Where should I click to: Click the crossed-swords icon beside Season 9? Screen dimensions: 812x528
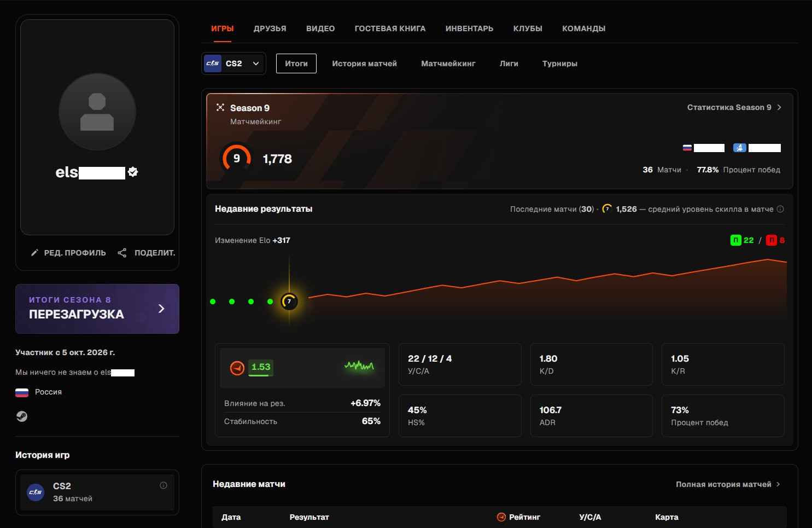pos(220,107)
